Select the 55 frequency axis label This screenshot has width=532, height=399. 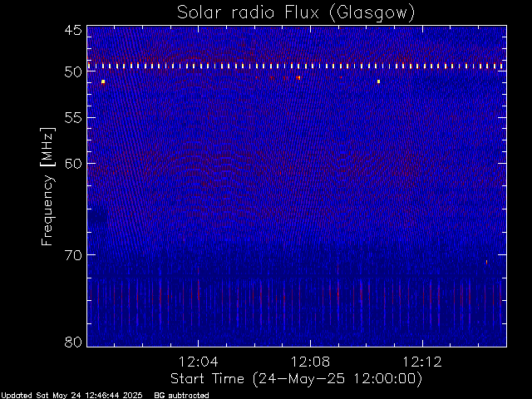coord(73,118)
